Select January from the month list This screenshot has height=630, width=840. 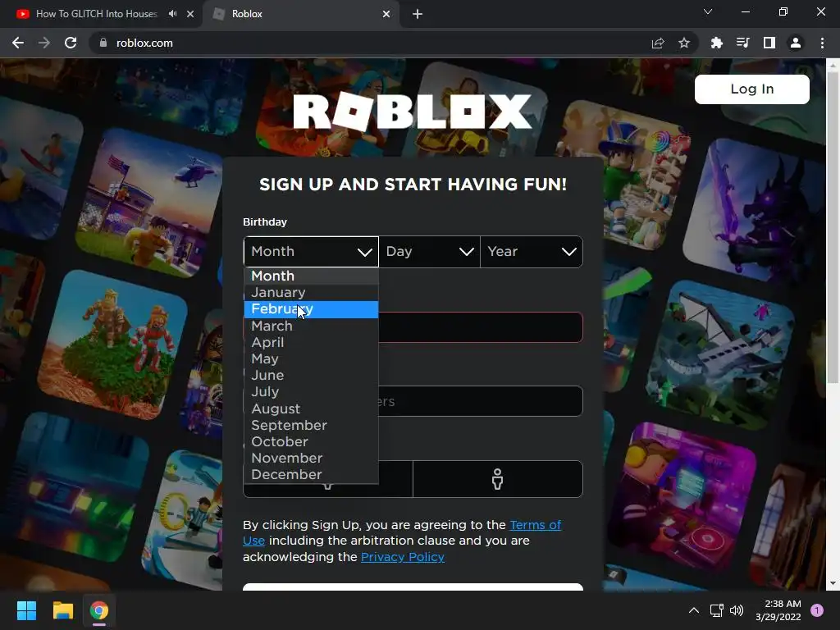pos(311,293)
